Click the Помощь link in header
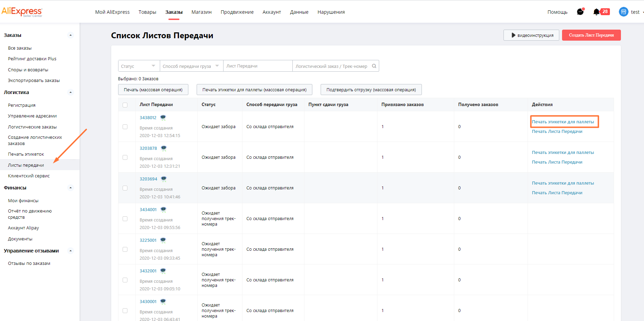 coord(557,12)
